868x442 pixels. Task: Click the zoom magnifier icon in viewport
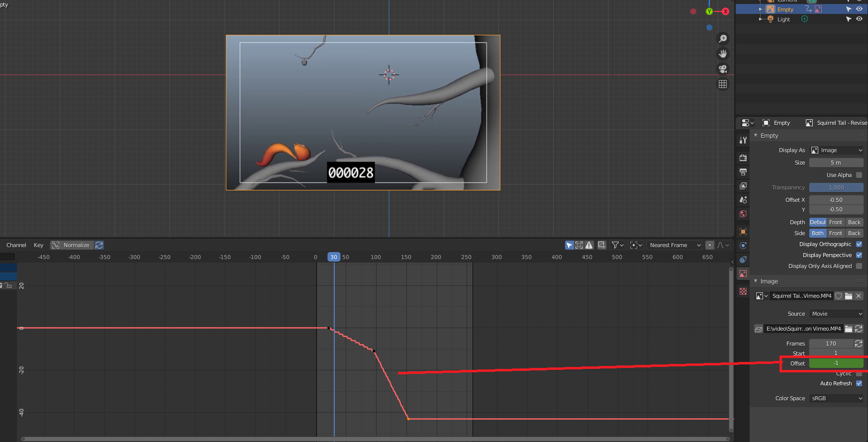(723, 39)
